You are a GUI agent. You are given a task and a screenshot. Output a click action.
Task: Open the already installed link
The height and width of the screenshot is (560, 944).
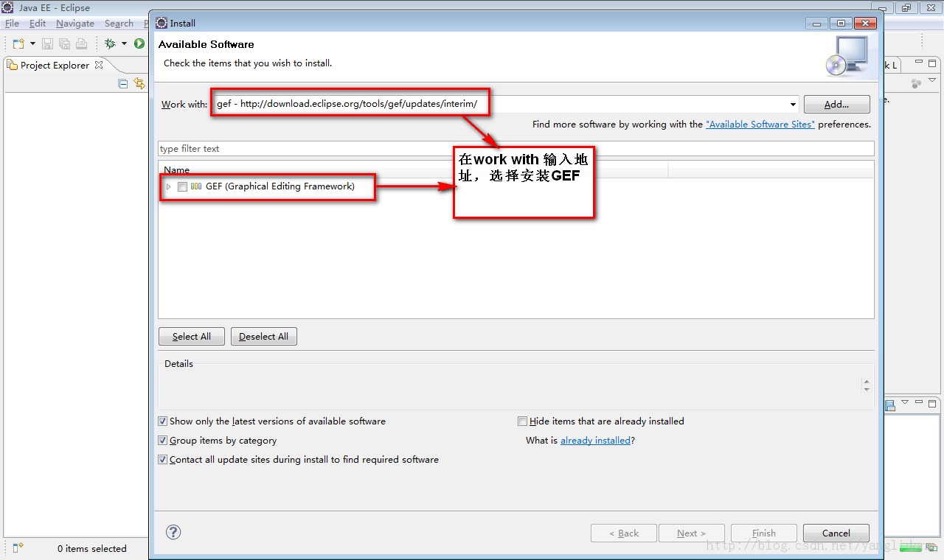tap(595, 441)
